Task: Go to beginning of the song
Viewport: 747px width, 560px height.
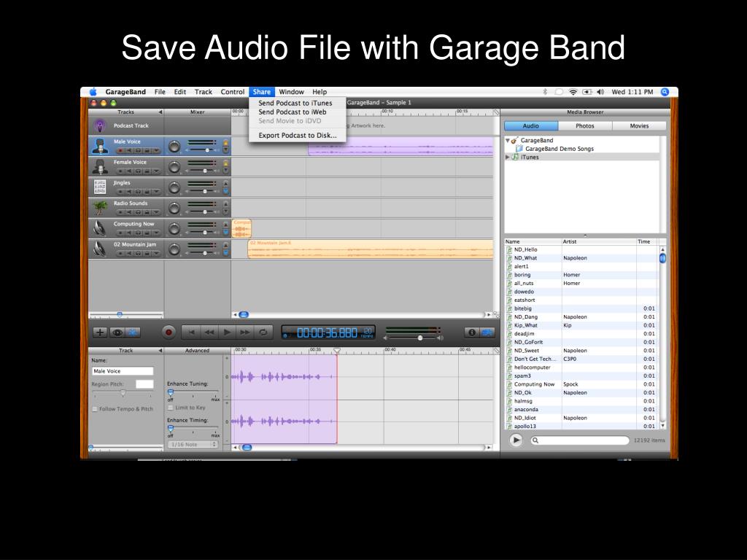Action: (191, 332)
